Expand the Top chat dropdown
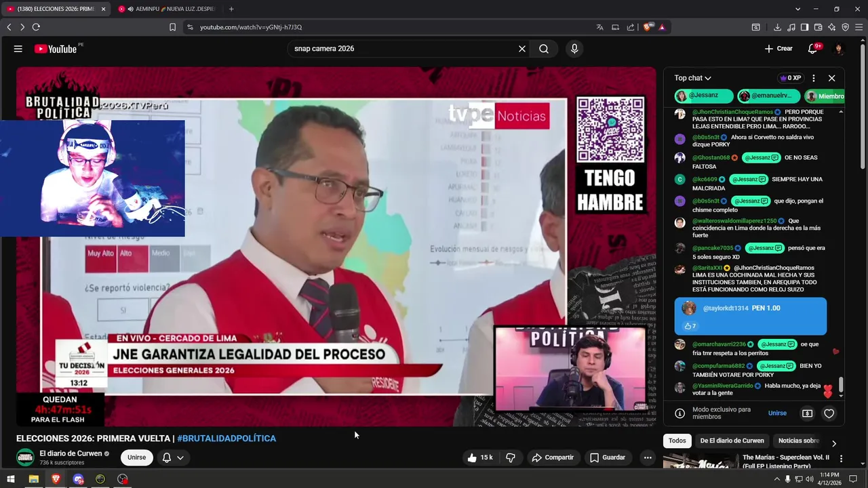 (x=692, y=78)
